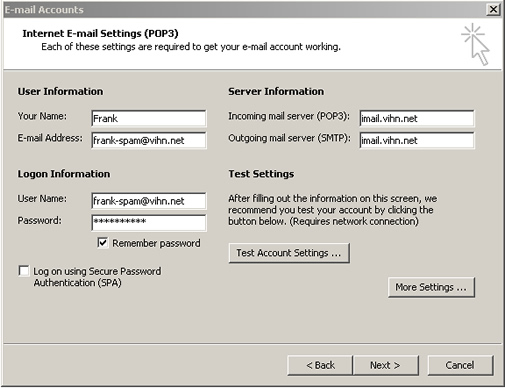Image resolution: width=505 pixels, height=388 pixels.
Task: Click the E-mail Accounts title bar text
Action: [44, 10]
